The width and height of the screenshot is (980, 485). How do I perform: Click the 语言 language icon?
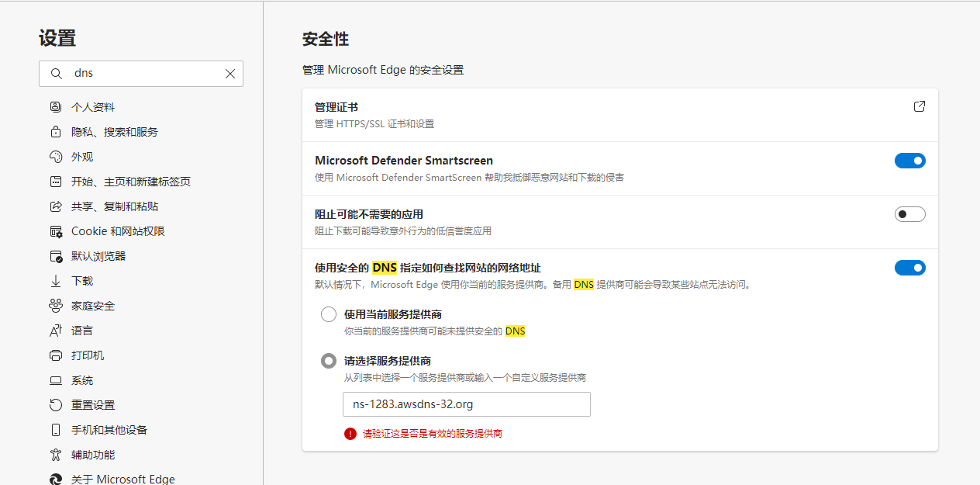tap(56, 331)
